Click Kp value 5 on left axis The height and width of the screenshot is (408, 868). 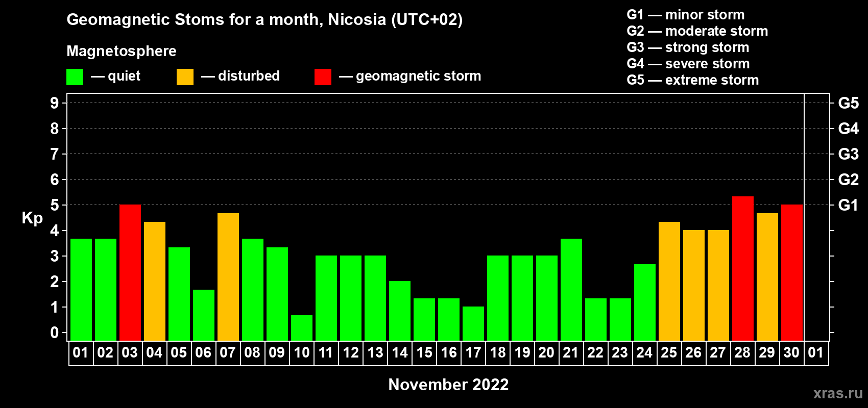(x=55, y=205)
